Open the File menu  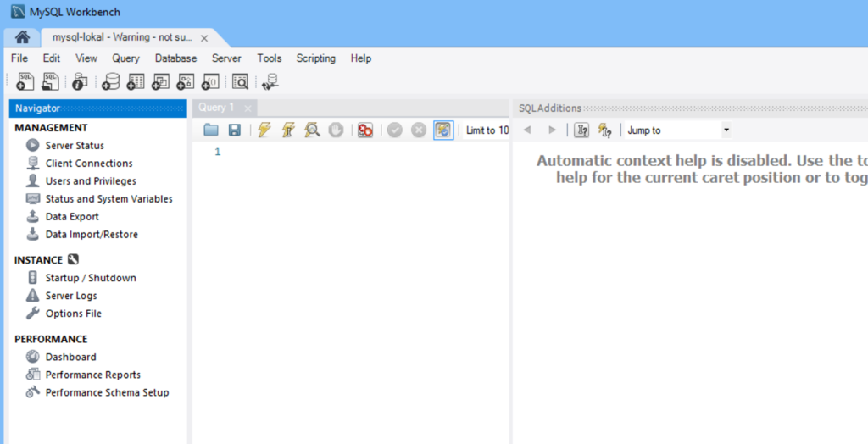point(19,58)
